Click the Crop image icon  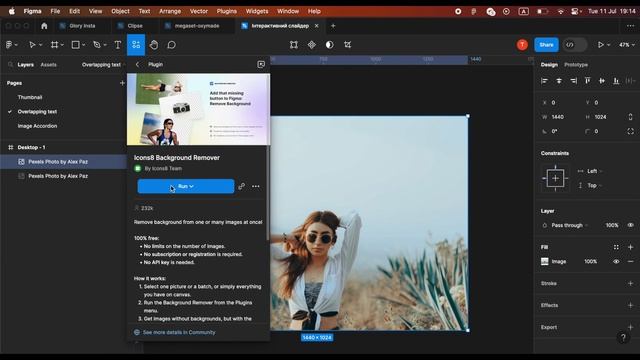(x=347, y=45)
